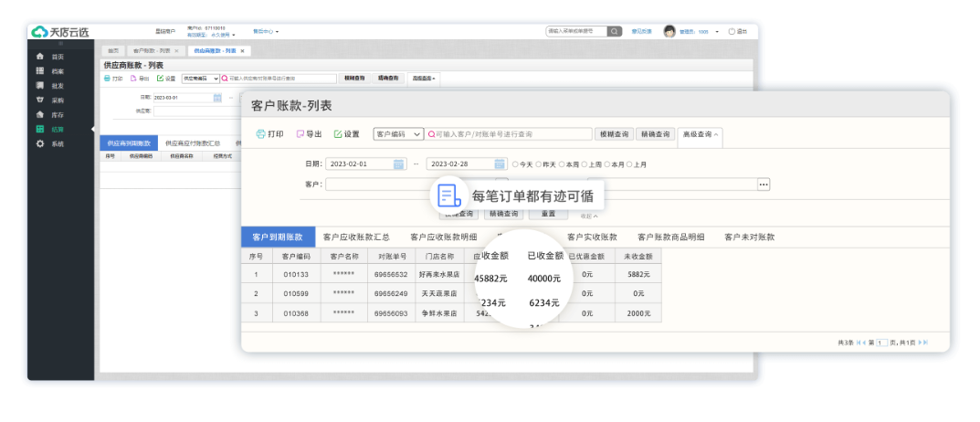This screenshot has width=980, height=422.
Task: Switch to 客户应收账款明细 tab
Action: [444, 237]
